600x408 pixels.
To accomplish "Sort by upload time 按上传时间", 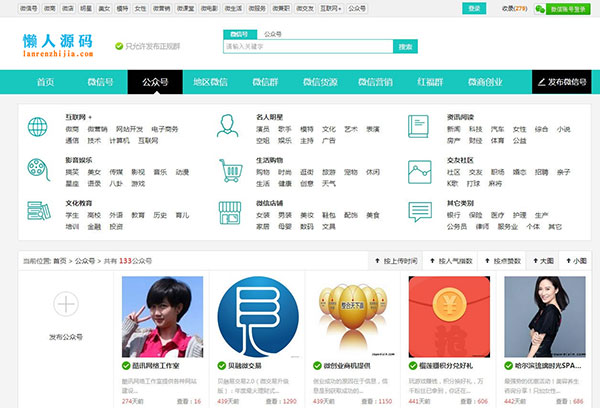I will coord(396,261).
